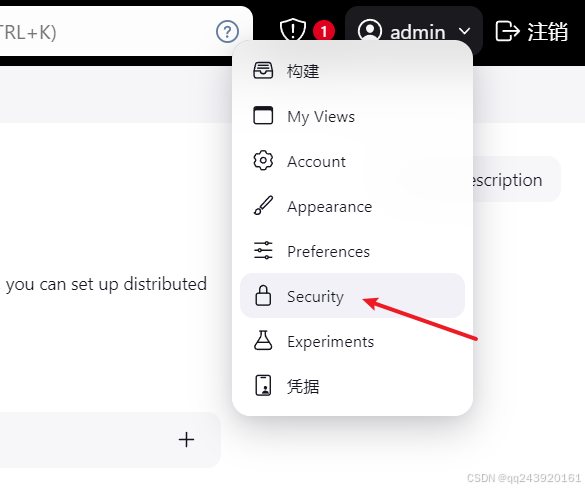The height and width of the screenshot is (489, 585).
Task: Click the inbox icon beside 构建
Action: click(x=263, y=70)
